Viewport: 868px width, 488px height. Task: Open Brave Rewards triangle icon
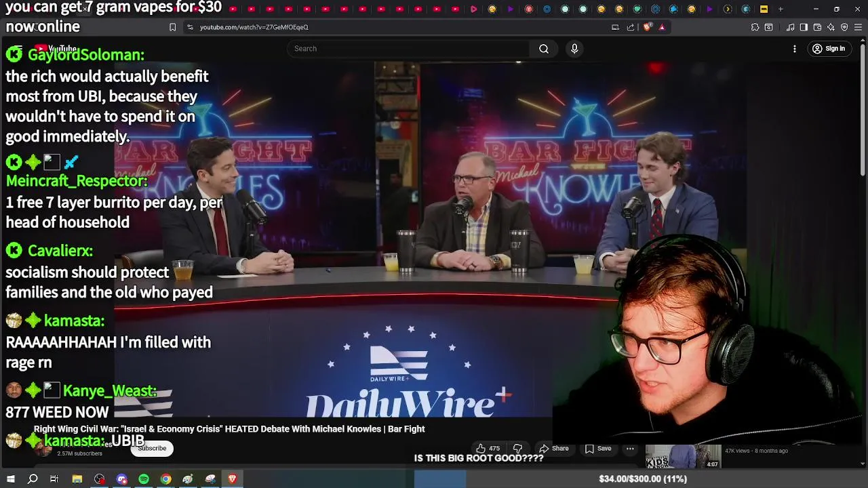[662, 27]
